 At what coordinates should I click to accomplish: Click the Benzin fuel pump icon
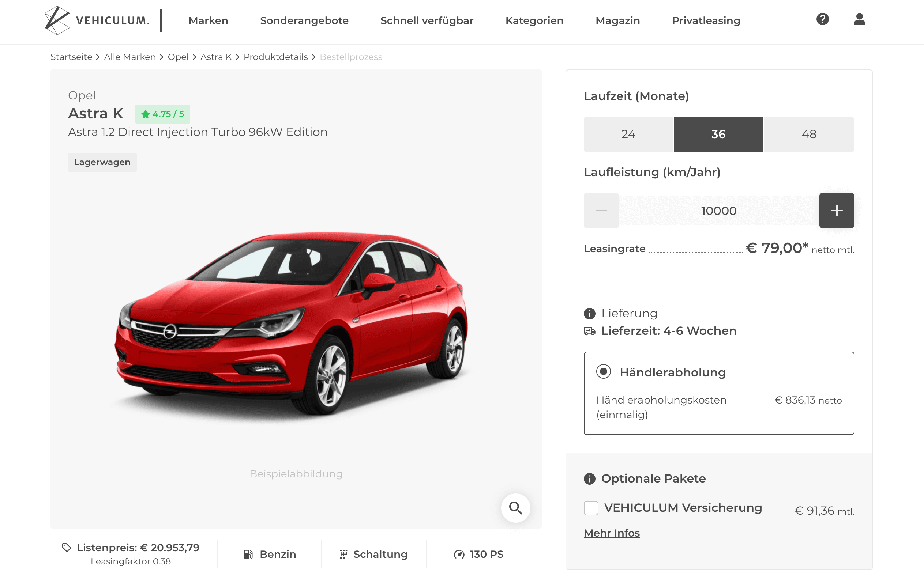[x=248, y=554]
